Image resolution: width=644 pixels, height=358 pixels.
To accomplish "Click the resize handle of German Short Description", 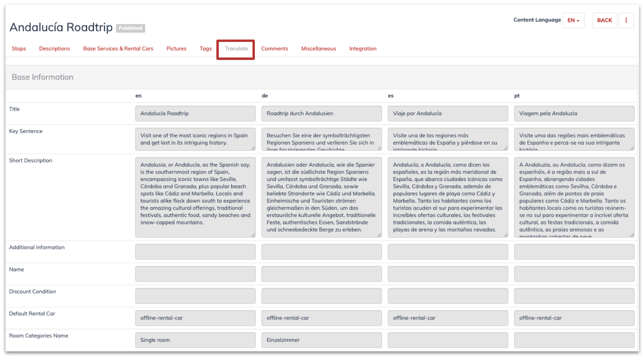I will 379,235.
